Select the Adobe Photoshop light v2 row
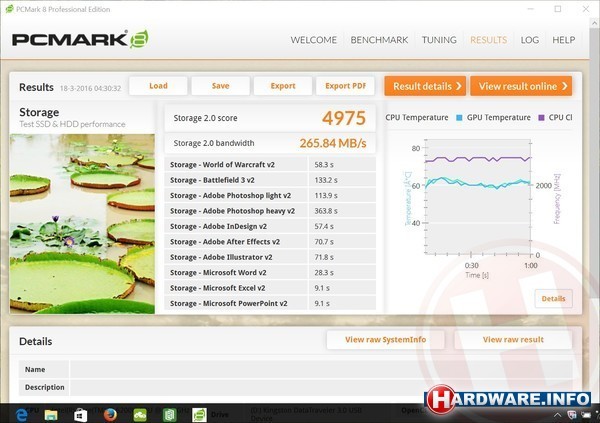This screenshot has height=423, width=600. click(x=270, y=195)
